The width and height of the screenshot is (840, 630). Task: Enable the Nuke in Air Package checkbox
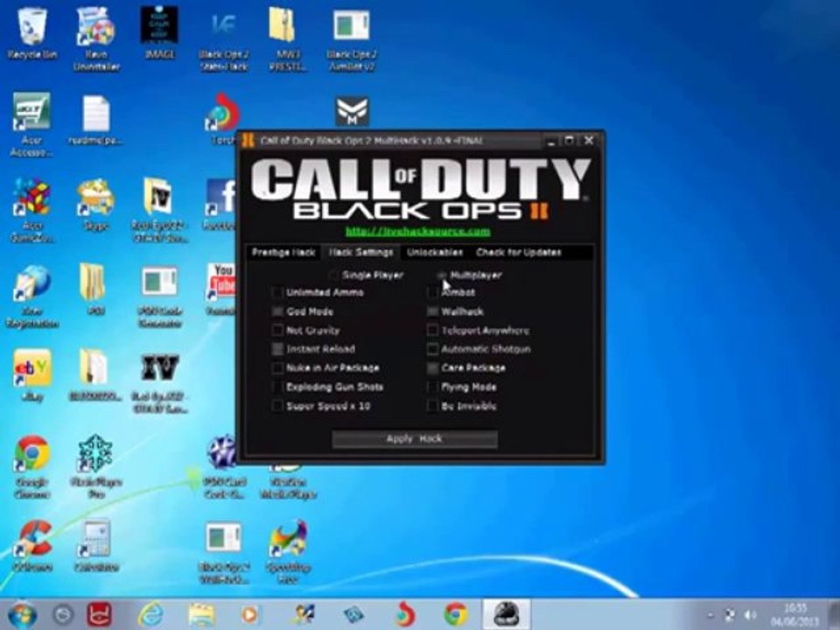(x=277, y=368)
